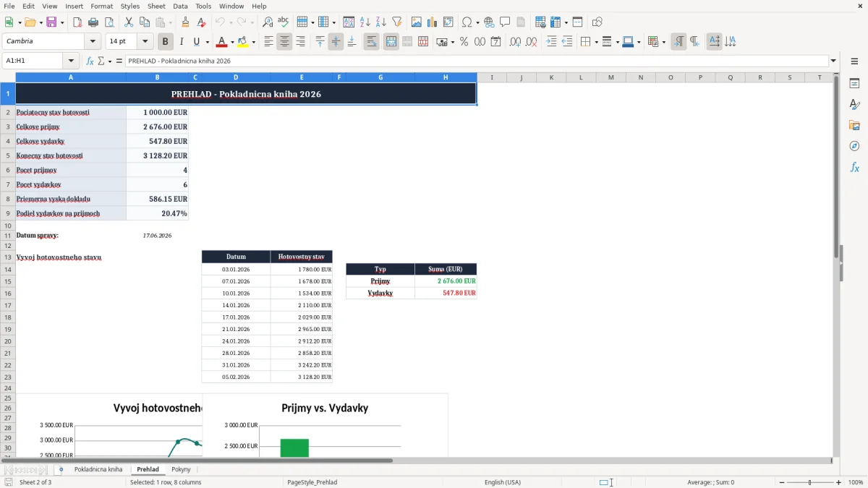Sort descending
Image resolution: width=868 pixels, height=488 pixels.
(381, 22)
